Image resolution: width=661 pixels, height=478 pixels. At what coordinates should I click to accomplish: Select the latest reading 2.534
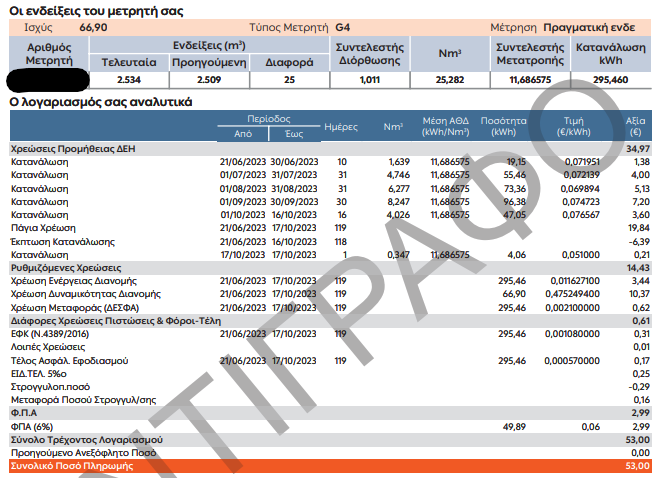(x=129, y=80)
